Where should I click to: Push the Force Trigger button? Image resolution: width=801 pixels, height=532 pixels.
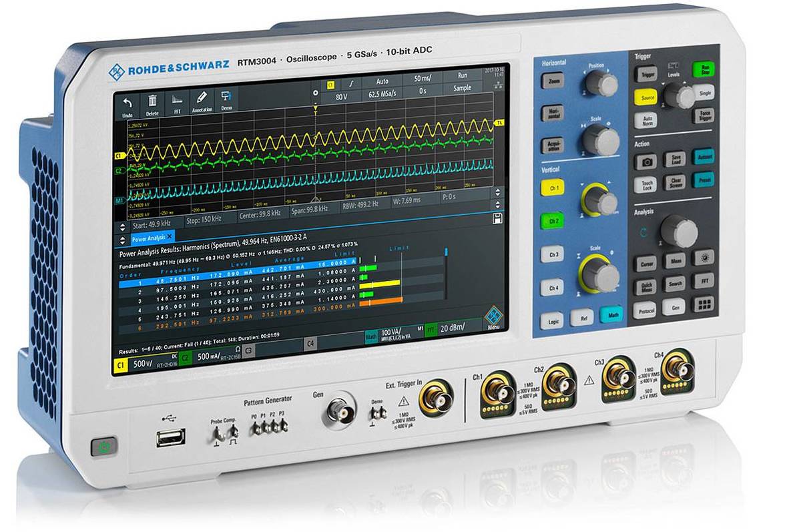pyautogui.click(x=704, y=115)
